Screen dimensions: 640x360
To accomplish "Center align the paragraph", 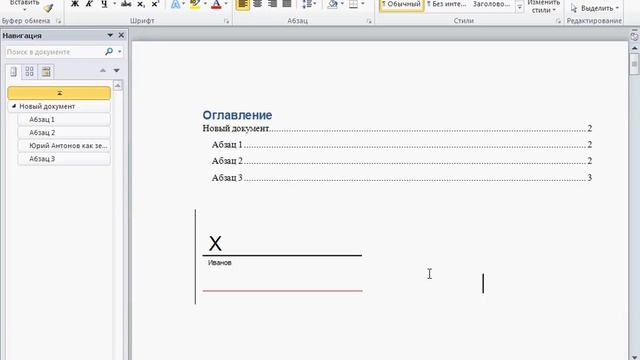I will coord(258,4).
